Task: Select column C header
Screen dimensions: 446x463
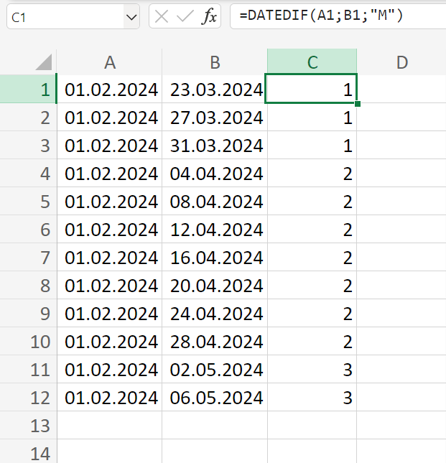Action: (x=312, y=62)
